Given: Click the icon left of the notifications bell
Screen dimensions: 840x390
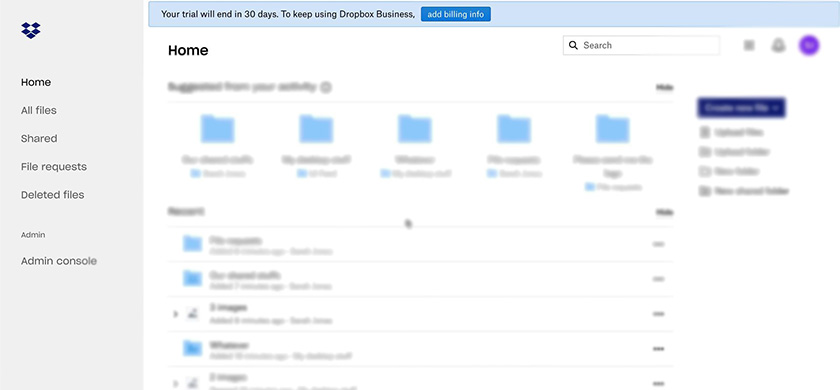Looking at the screenshot, I should 749,46.
